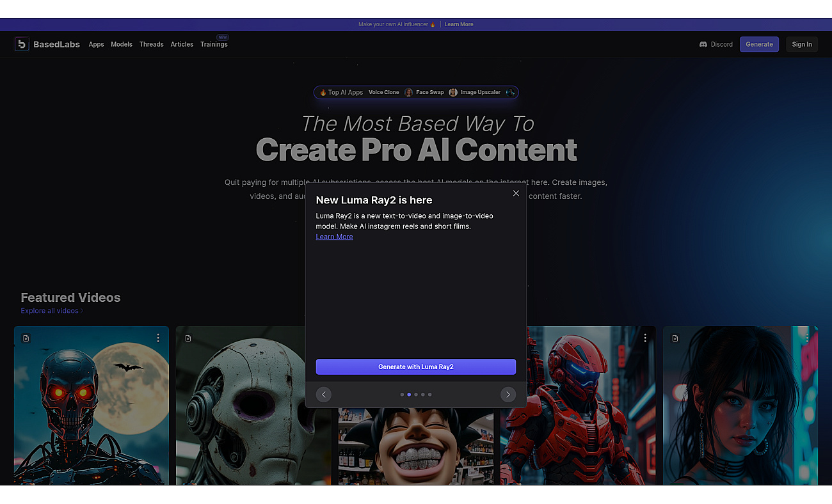Click video badge icon on red skull robot card
832x504 pixels.
coord(26,338)
